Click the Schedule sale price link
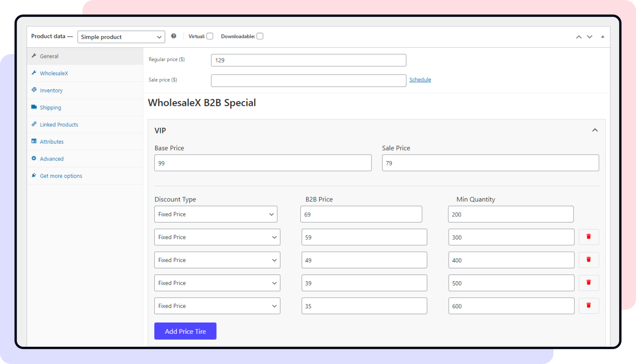Viewport: 636px width, 364px height. [420, 80]
